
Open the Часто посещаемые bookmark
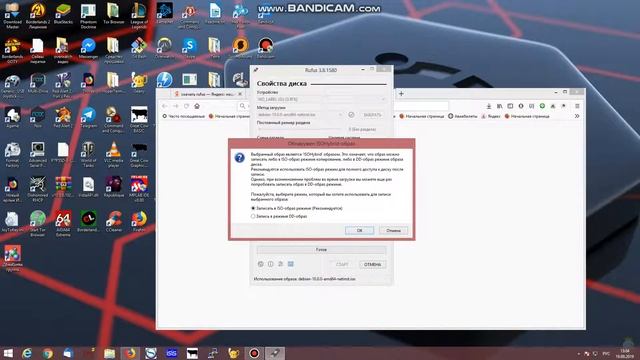184,116
